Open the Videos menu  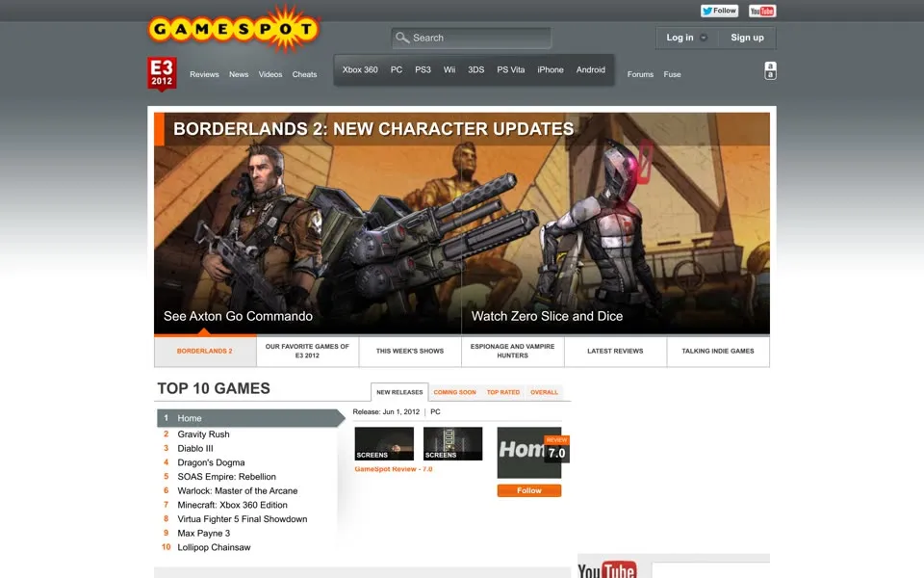tap(269, 74)
